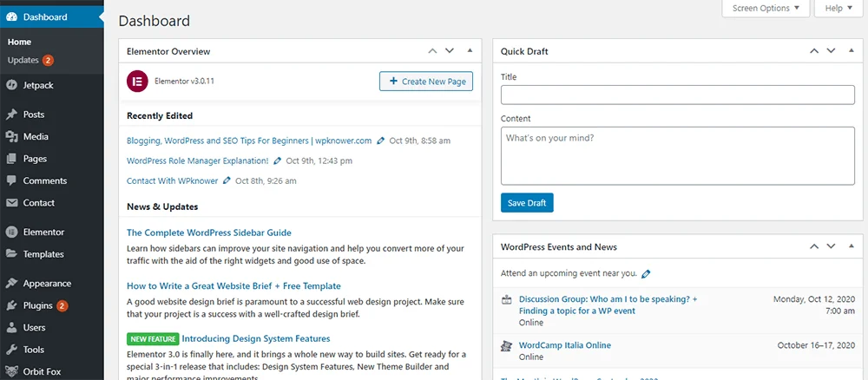Image resolution: width=868 pixels, height=380 pixels.
Task: Click the Tools wrench icon
Action: click(x=11, y=350)
